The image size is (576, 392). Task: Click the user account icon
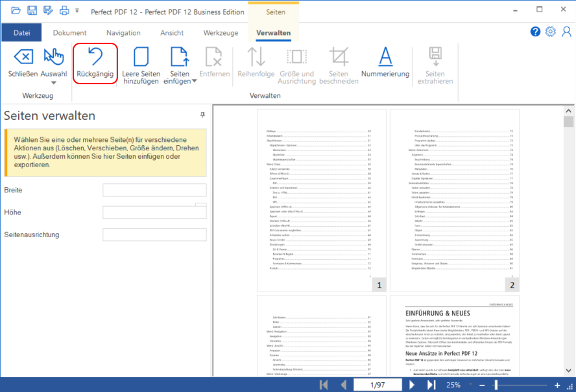pyautogui.click(x=566, y=32)
